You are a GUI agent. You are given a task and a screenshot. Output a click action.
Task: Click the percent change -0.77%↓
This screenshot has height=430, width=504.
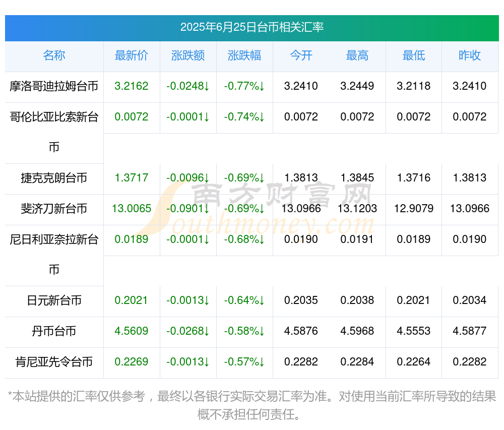point(244,86)
